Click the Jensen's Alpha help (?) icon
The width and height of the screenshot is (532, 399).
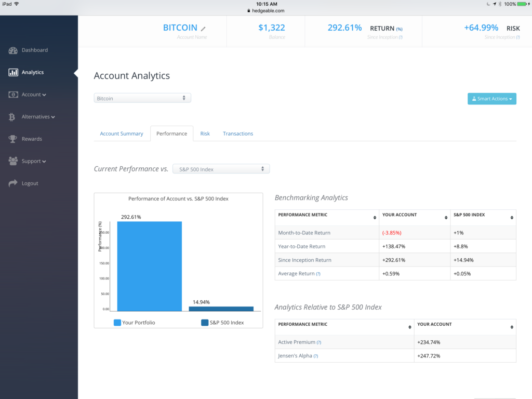(316, 356)
